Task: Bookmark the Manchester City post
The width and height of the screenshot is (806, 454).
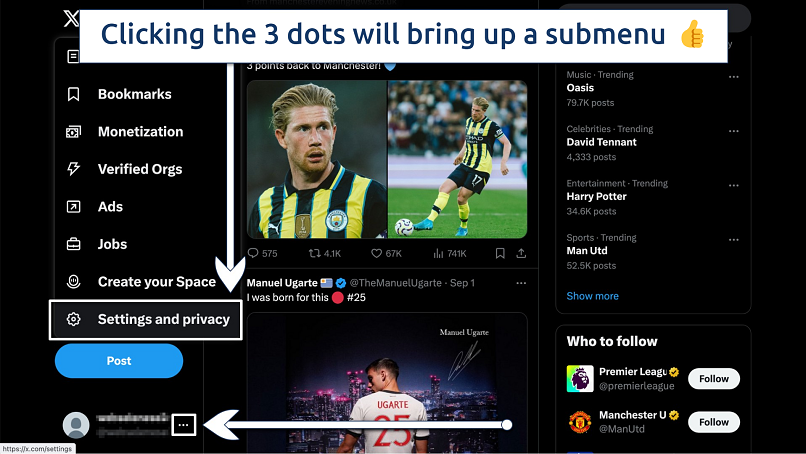Action: point(500,253)
